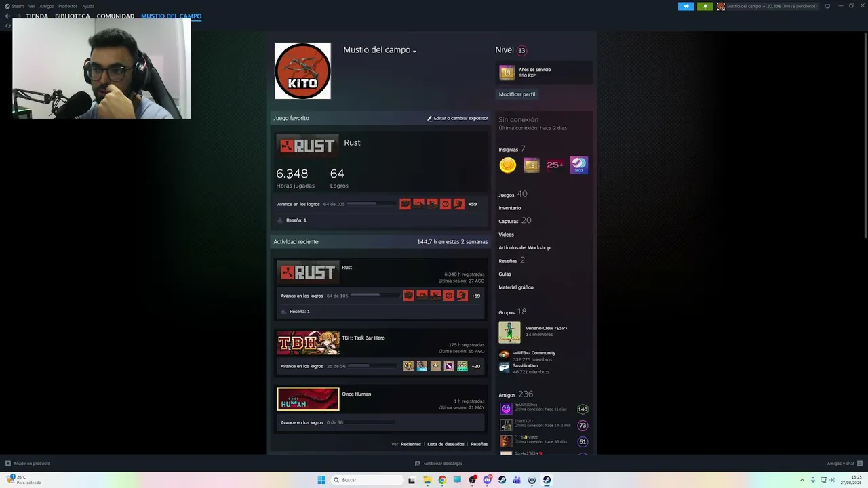Click the TBH: Task Bar Hero title

[363, 338]
